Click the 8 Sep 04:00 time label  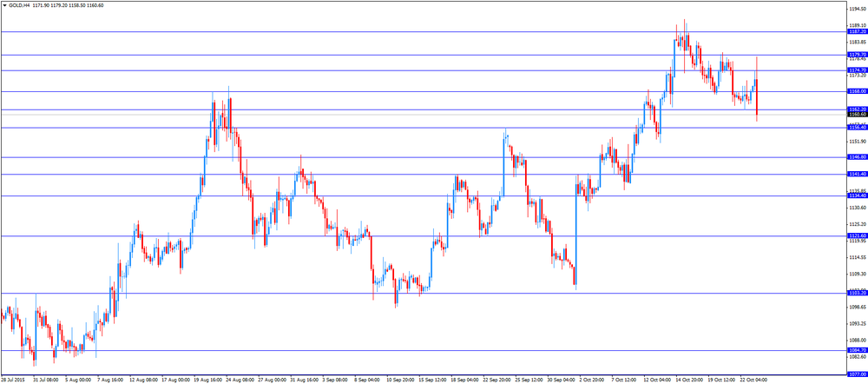[x=369, y=381]
